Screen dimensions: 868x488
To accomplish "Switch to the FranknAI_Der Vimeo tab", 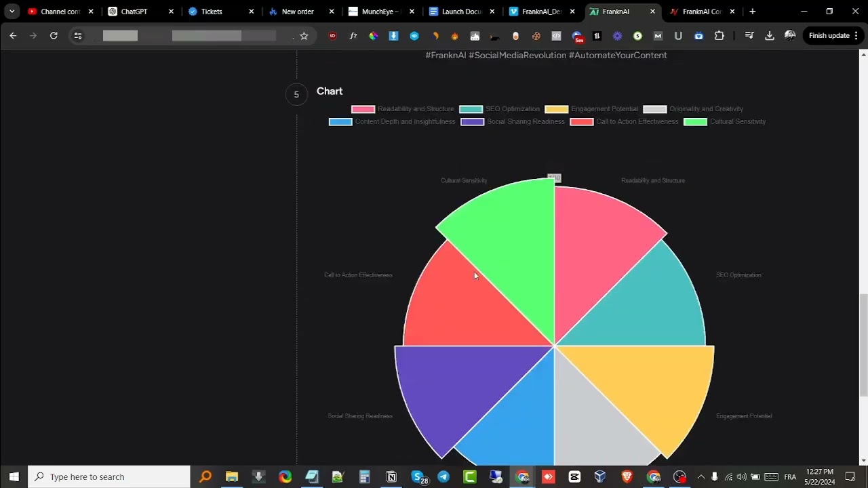I will point(541,12).
